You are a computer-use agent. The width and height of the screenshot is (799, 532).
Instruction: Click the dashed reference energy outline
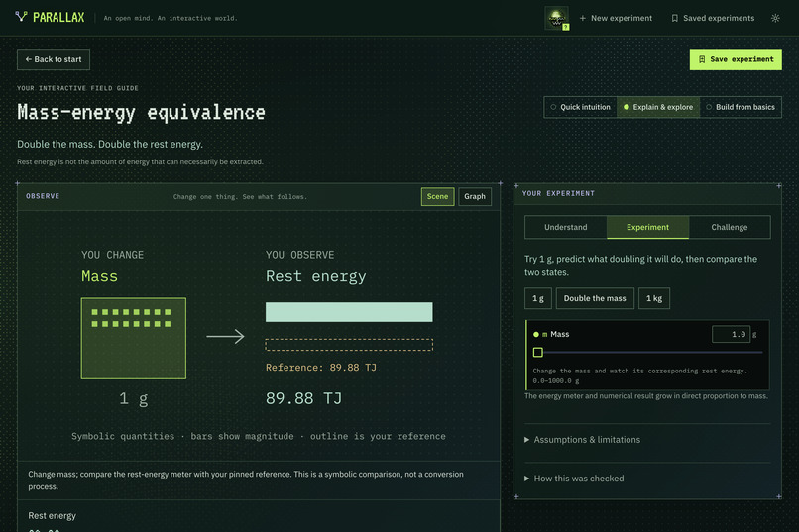(349, 345)
